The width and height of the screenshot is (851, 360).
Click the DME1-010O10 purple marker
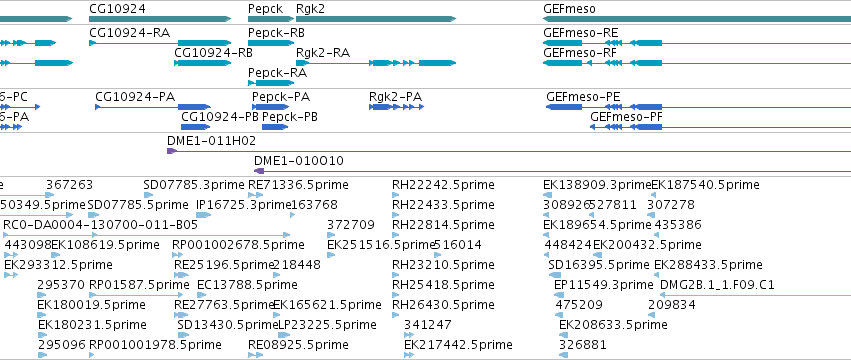552,171
